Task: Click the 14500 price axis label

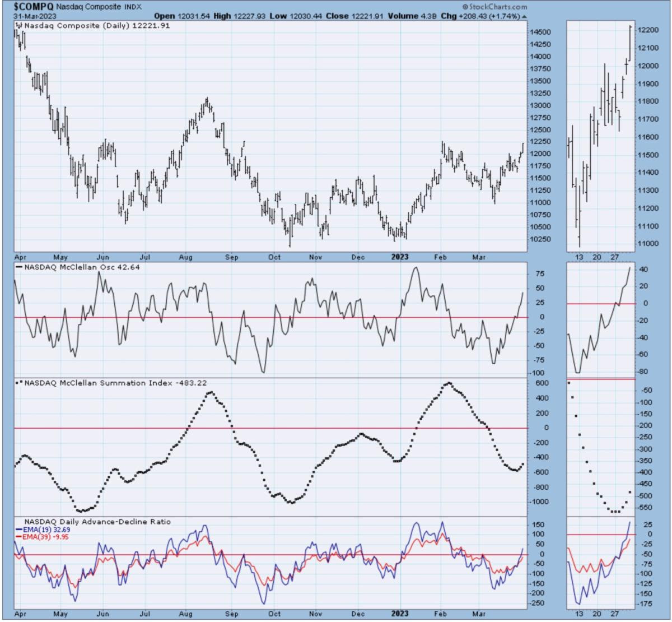Action: (541, 33)
